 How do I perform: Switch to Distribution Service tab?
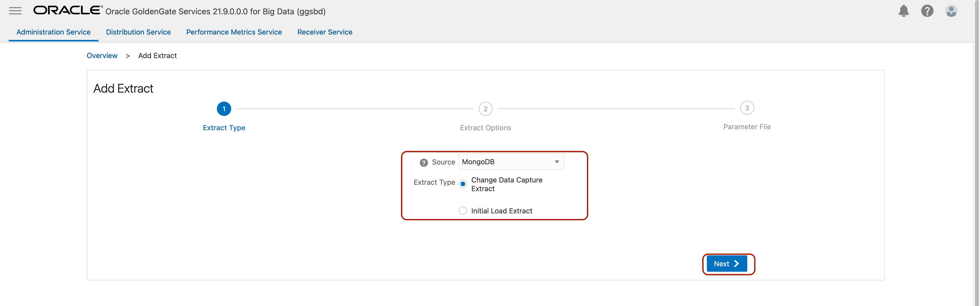[x=138, y=32]
